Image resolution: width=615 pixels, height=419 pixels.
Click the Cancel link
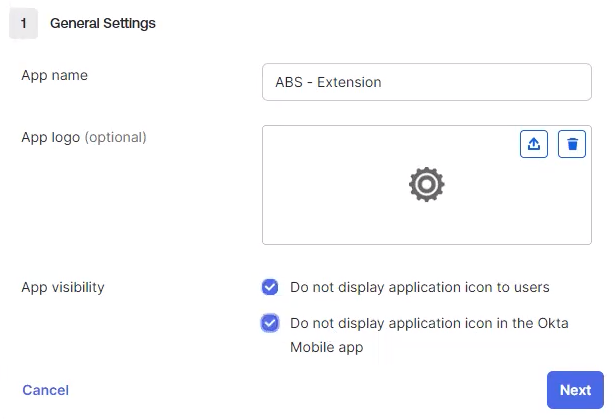click(x=45, y=390)
